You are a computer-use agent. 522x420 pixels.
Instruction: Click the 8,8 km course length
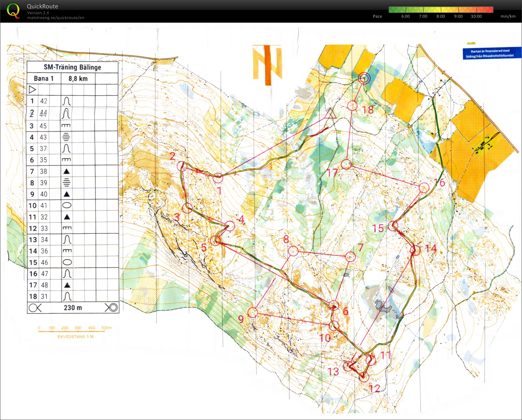point(78,79)
